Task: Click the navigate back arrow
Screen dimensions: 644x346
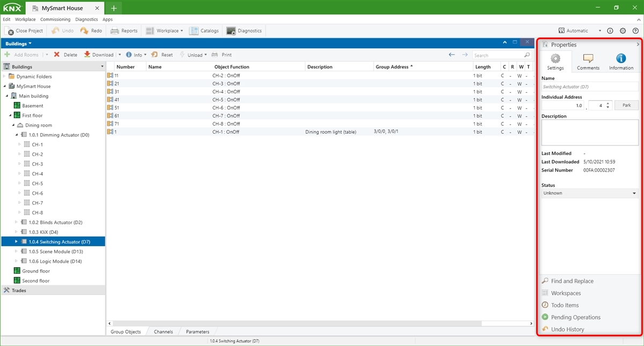Action: (x=452, y=55)
